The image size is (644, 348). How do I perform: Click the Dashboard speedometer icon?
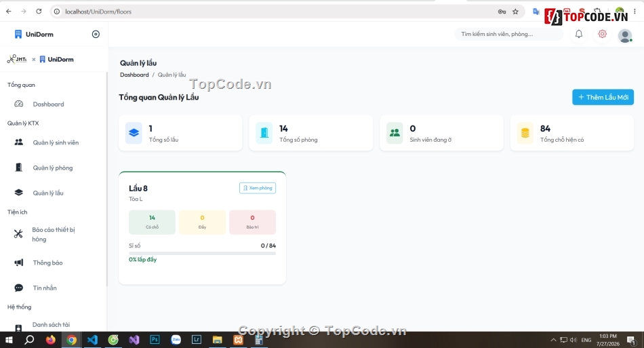(x=19, y=104)
